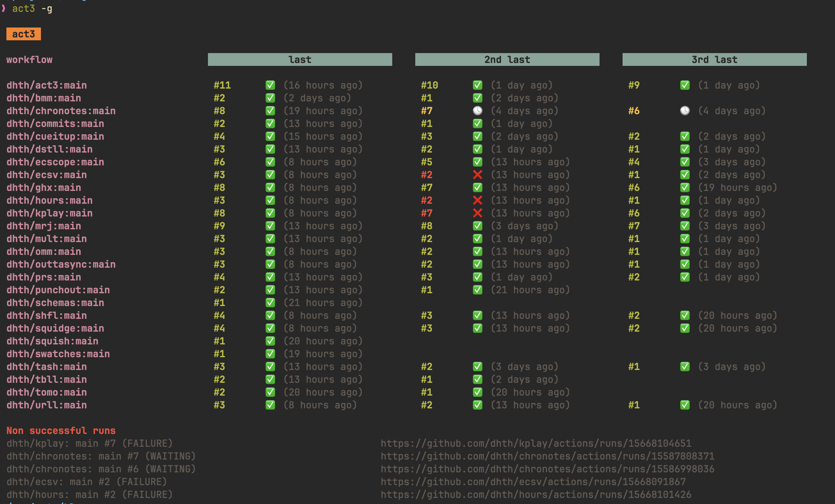Click '(21 hours ago)' in schemas row
This screenshot has height=504, width=835.
point(323,303)
